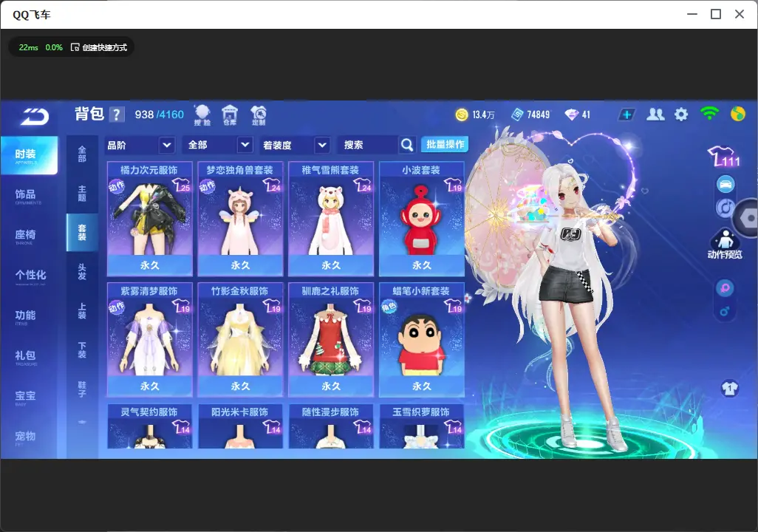Viewport: 758px width, 532px height.
Task: Click the purple diamond currency icon
Action: (571, 115)
